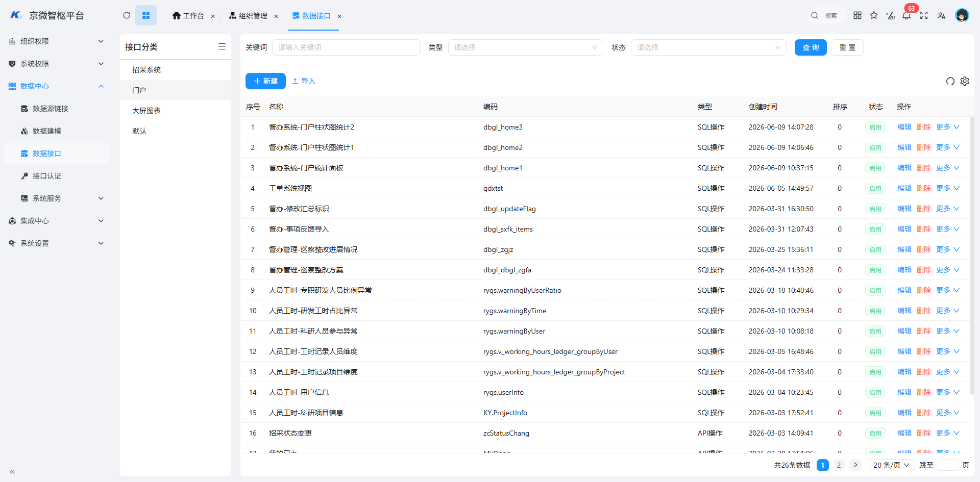Screen dimensions: 980x482
Task: Click the table reload icon
Action: click(x=950, y=81)
